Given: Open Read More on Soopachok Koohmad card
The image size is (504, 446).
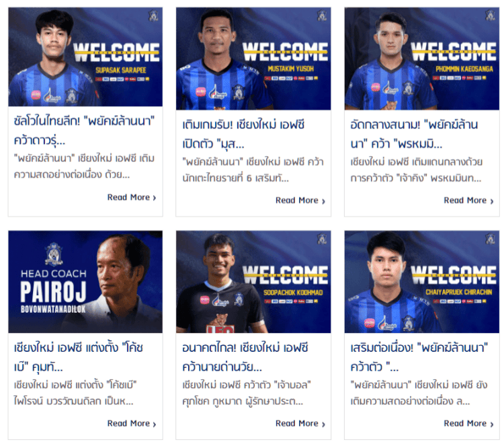Looking at the screenshot, I should pyautogui.click(x=300, y=424).
